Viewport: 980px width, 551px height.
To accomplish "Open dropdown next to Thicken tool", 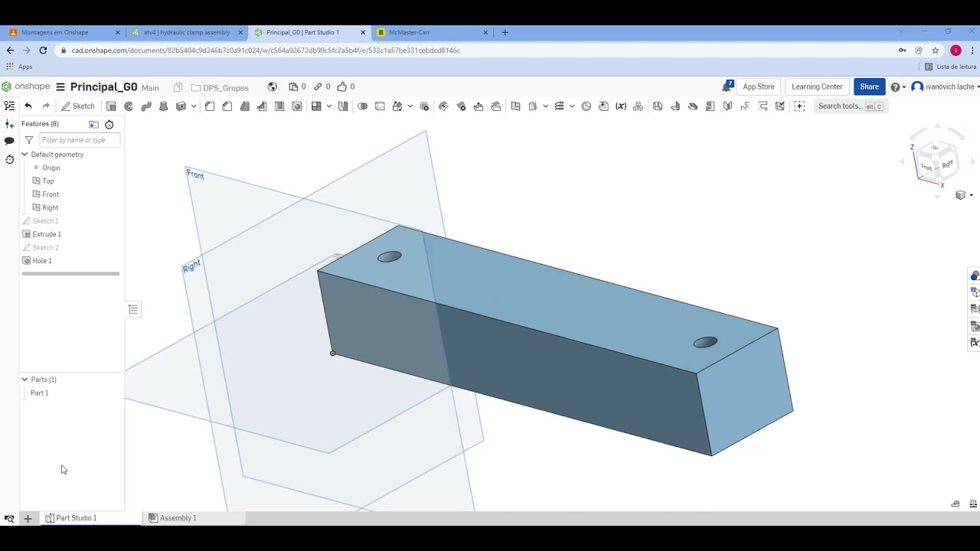I will click(x=194, y=106).
